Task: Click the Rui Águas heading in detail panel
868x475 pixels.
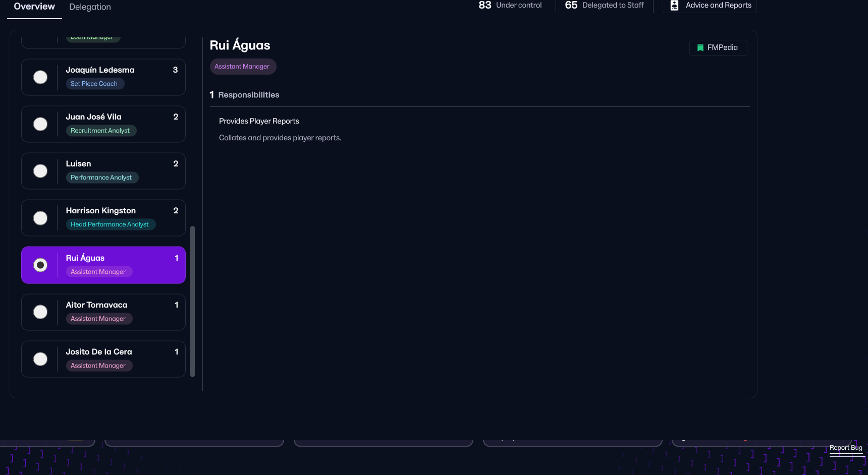Action: pos(240,45)
